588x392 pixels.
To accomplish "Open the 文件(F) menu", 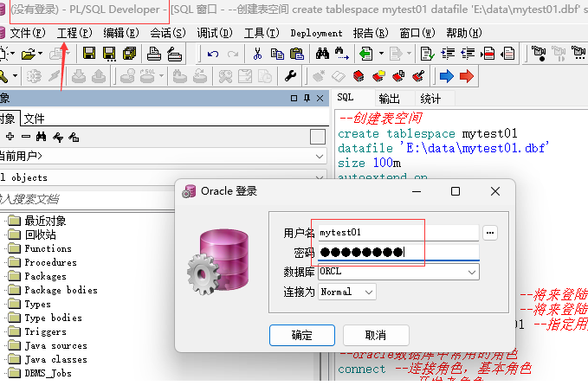I will (28, 33).
